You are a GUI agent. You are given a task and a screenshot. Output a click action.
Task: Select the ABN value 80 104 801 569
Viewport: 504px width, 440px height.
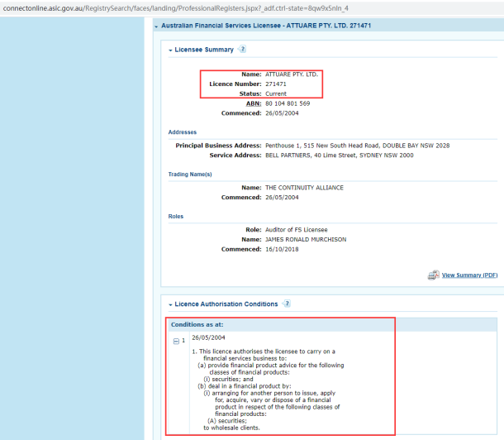point(288,103)
